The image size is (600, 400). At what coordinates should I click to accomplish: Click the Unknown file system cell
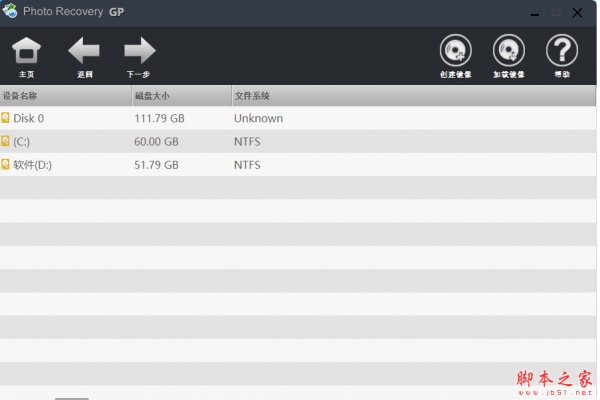(x=258, y=118)
